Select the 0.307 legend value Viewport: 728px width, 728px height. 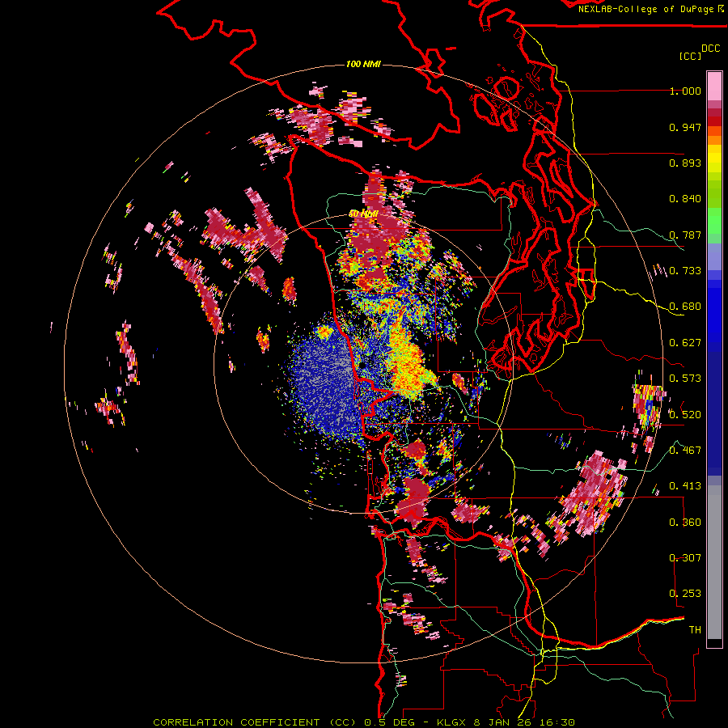(685, 558)
